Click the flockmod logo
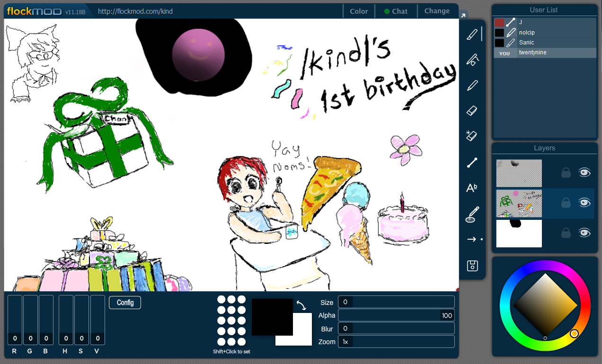 tap(34, 11)
